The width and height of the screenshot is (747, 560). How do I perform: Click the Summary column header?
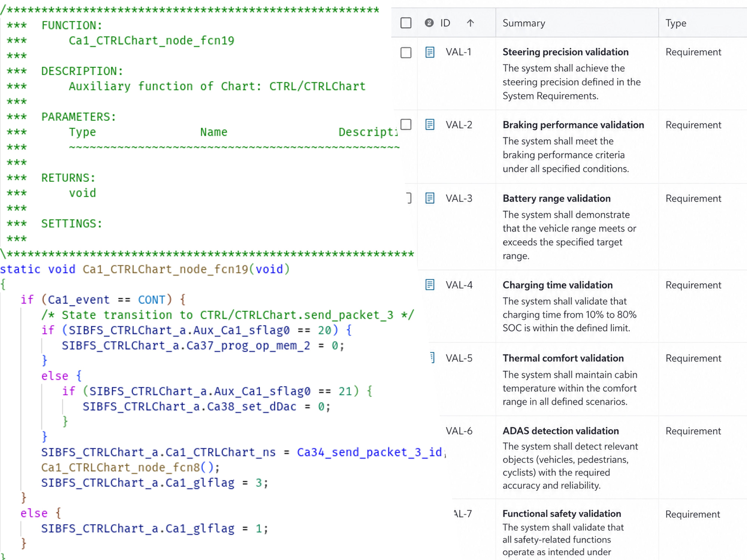point(524,23)
